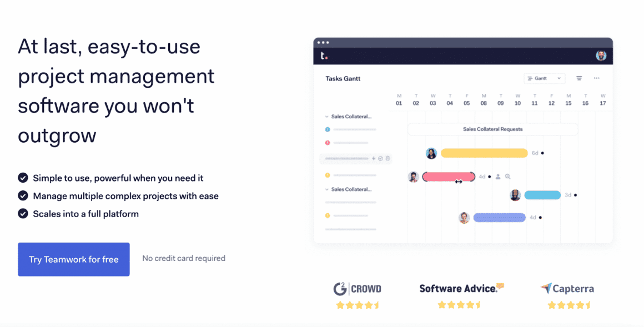Click the assignee person icon near pink bar
Image resolution: width=644 pixels, height=327 pixels.
[x=498, y=177]
